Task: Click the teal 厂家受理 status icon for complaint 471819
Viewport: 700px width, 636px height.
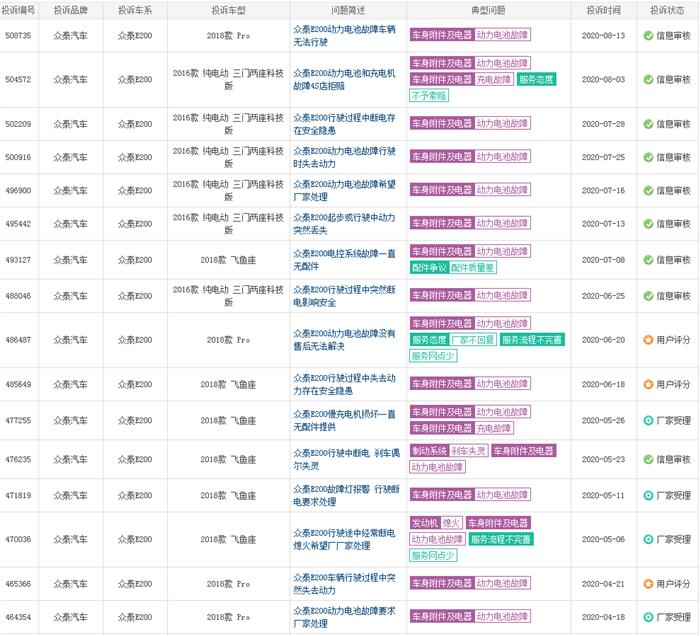Action: (648, 495)
